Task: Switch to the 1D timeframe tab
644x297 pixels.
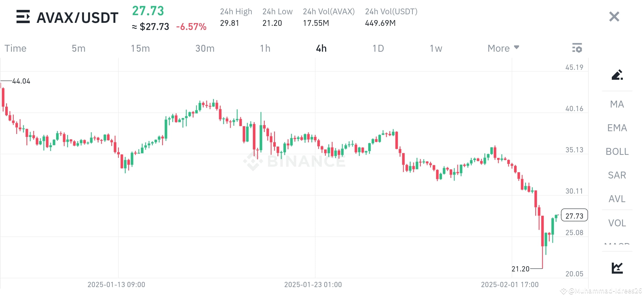Action: coord(378,48)
